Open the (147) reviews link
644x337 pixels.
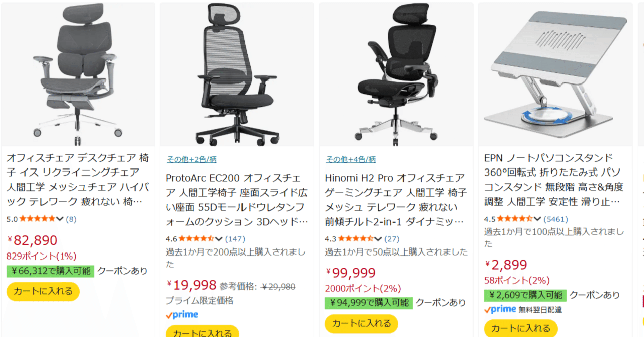click(x=235, y=239)
